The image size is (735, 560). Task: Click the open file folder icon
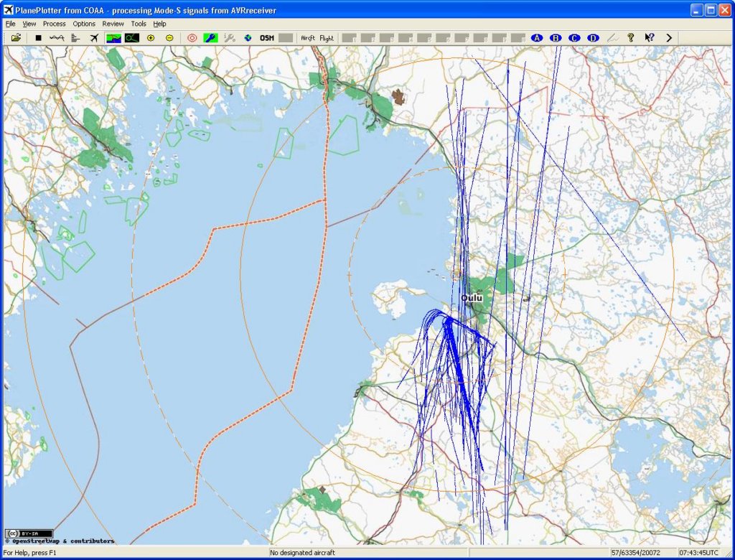16,38
